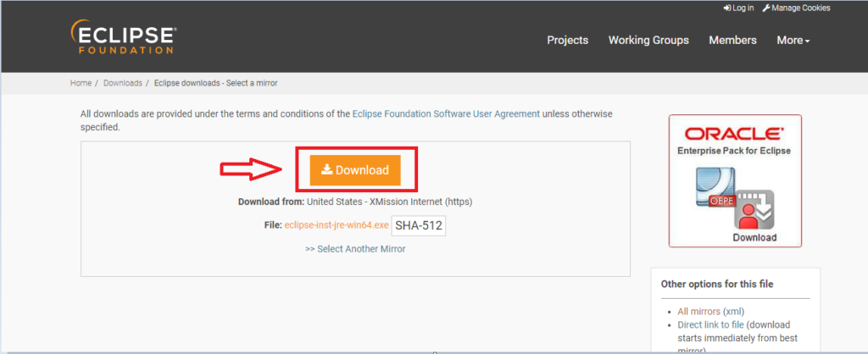Open the All mirrors link
868x354 pixels.
pyautogui.click(x=699, y=312)
